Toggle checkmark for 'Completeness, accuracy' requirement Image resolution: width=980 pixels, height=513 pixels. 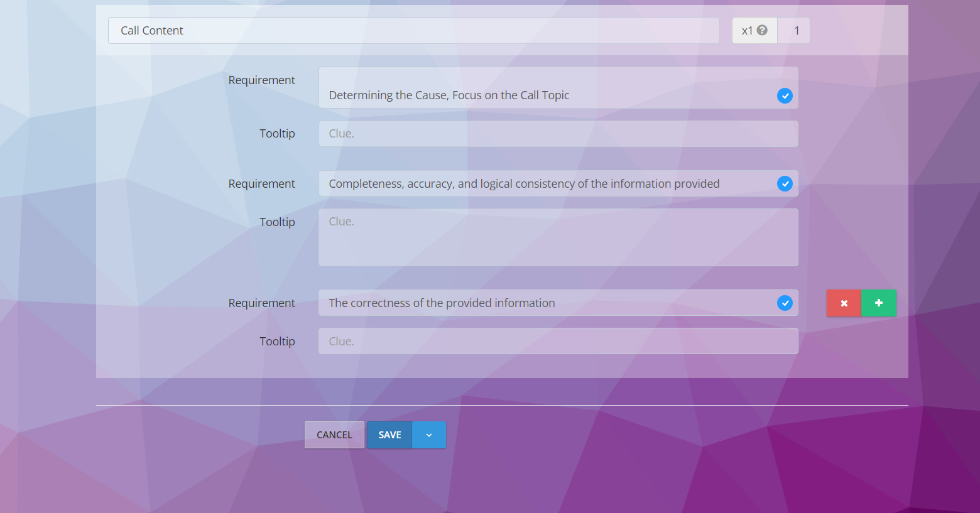[x=785, y=183]
